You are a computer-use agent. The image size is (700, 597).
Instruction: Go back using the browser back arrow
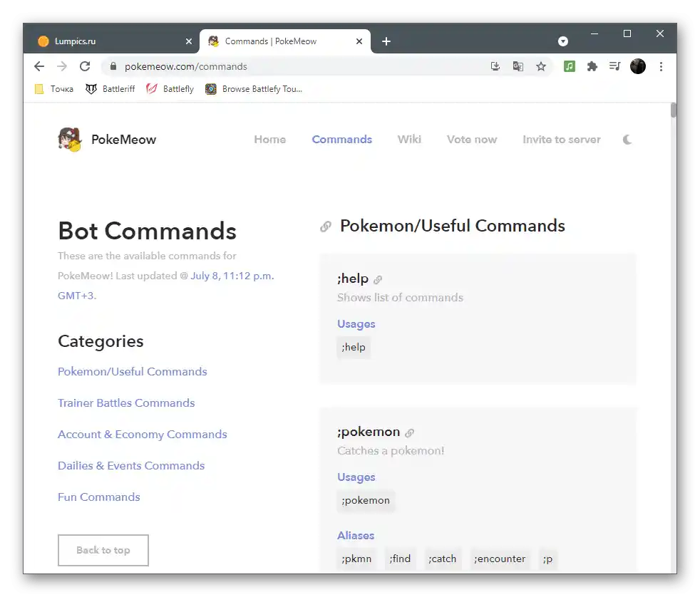tap(39, 66)
